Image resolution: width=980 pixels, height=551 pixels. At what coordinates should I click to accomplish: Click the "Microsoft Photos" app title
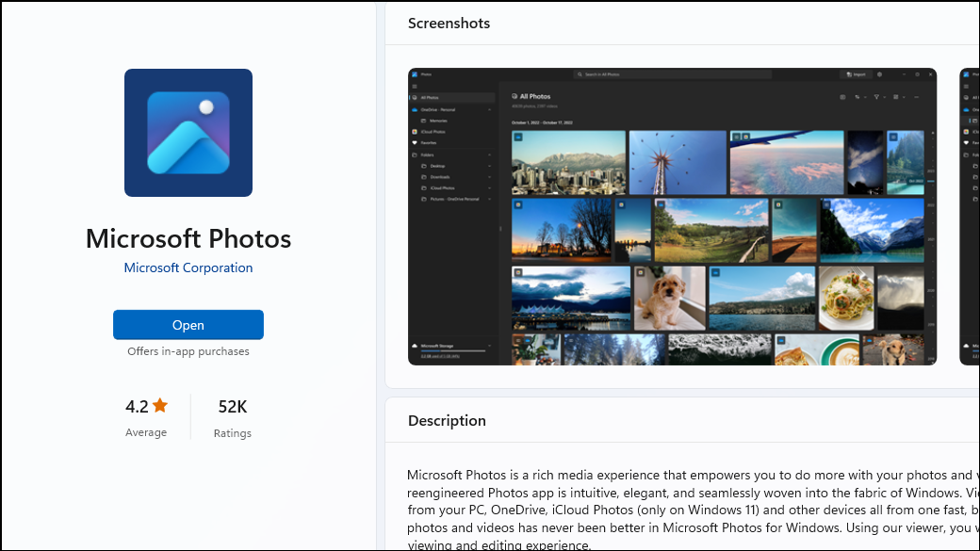pos(188,238)
